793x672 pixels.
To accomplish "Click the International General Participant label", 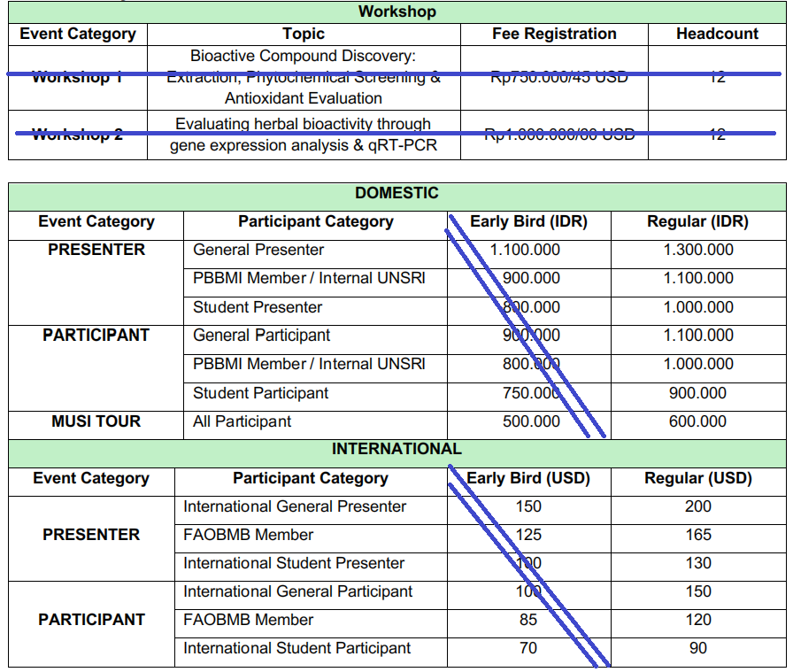I will tap(298, 591).
